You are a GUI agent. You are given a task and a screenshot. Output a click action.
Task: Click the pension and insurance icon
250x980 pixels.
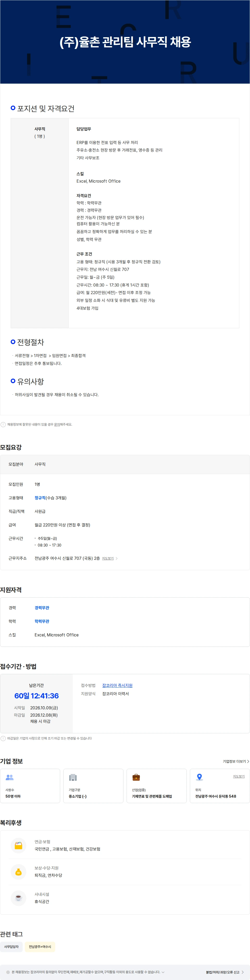click(x=18, y=845)
